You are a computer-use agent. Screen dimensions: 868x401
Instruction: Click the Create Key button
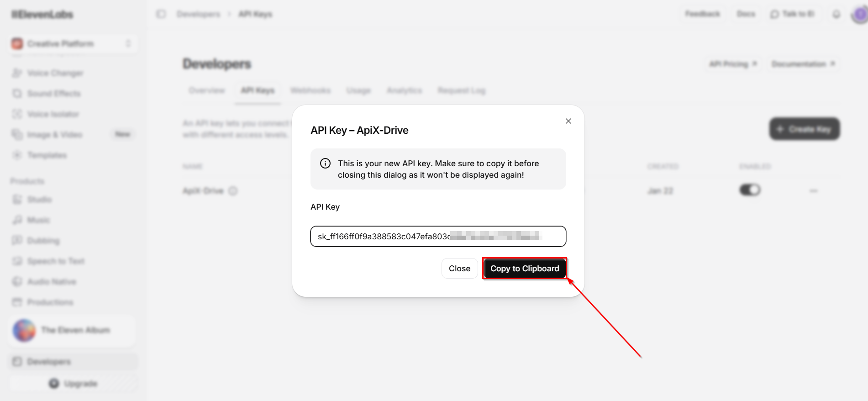[x=805, y=129]
